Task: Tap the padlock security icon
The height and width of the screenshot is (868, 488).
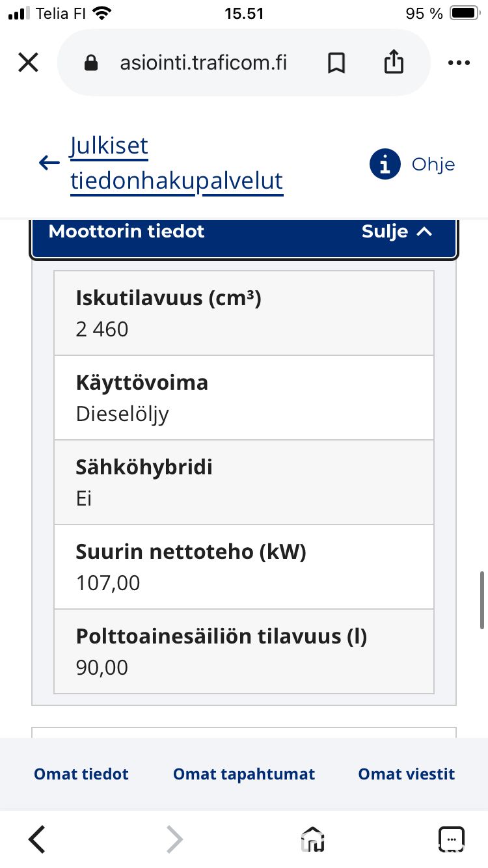Action: tap(91, 62)
